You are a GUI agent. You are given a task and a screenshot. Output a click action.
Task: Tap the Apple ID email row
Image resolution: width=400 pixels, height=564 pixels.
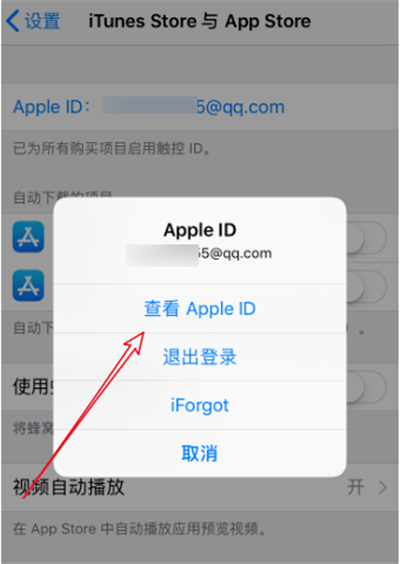click(200, 107)
